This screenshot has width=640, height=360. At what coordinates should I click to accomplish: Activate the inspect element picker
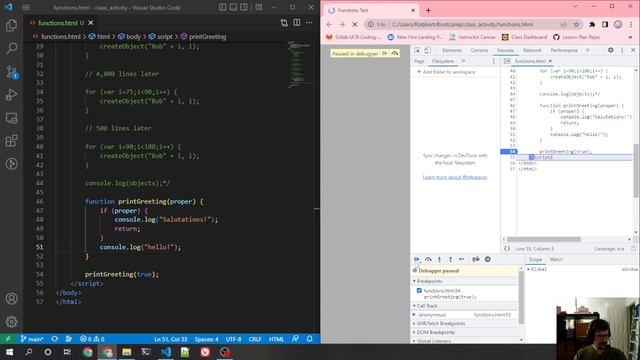[417, 50]
